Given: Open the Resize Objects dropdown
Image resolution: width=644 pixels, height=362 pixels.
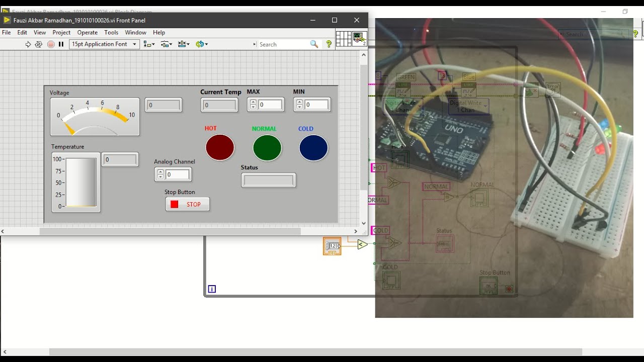Looking at the screenshot, I should (x=184, y=44).
